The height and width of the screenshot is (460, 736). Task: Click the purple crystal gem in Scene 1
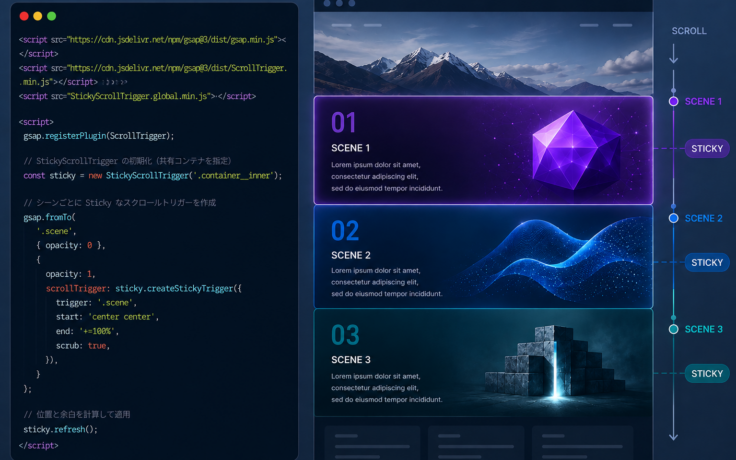576,150
